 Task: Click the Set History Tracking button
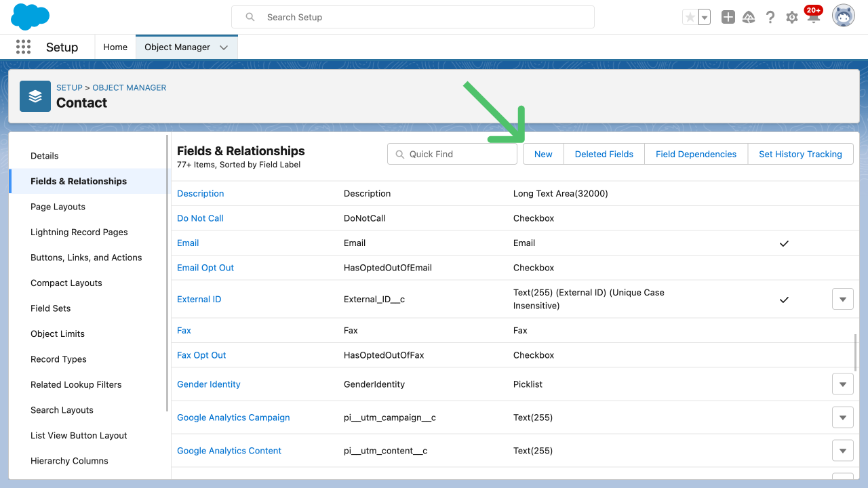click(x=800, y=154)
